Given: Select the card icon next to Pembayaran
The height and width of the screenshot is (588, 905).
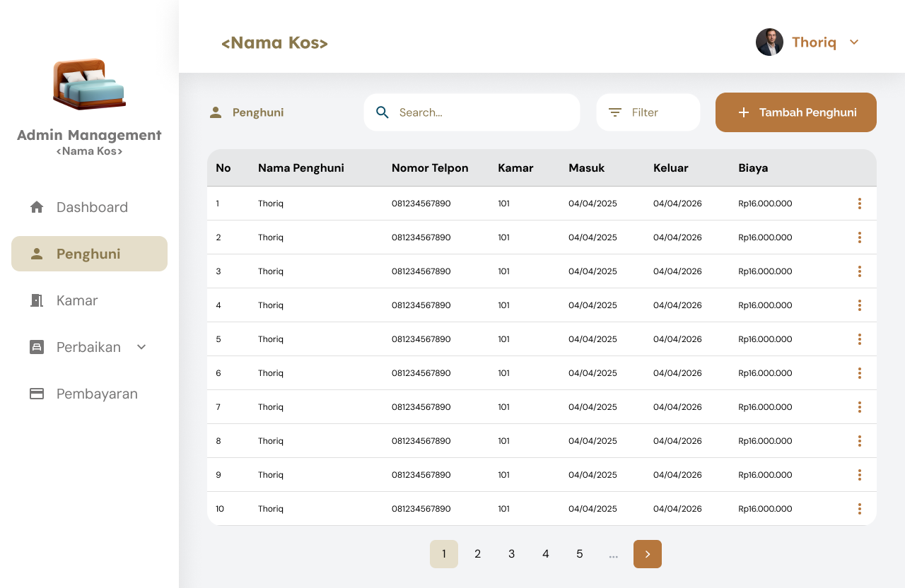Looking at the screenshot, I should coord(36,394).
